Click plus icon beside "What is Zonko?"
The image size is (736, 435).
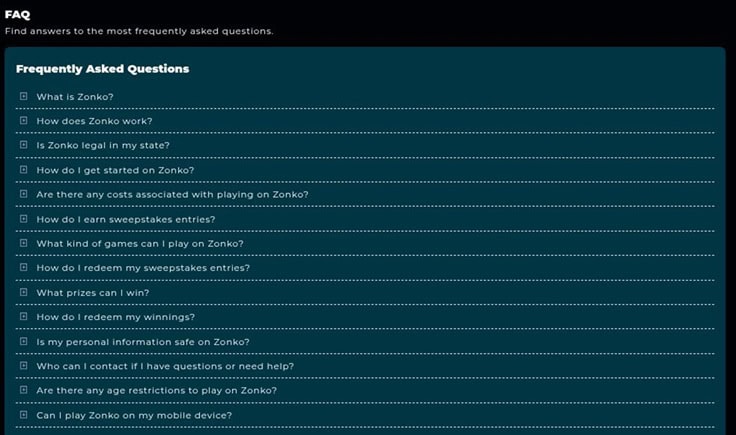(23, 96)
